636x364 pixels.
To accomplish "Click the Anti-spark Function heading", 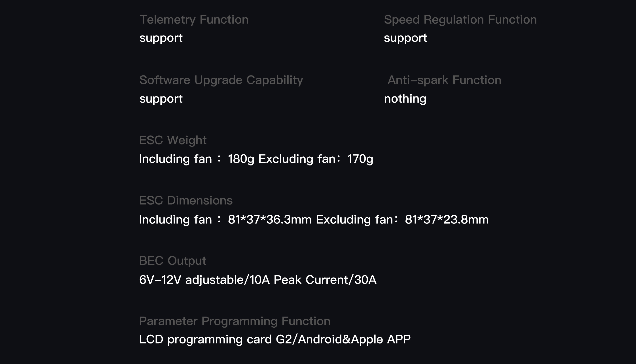I will [444, 80].
